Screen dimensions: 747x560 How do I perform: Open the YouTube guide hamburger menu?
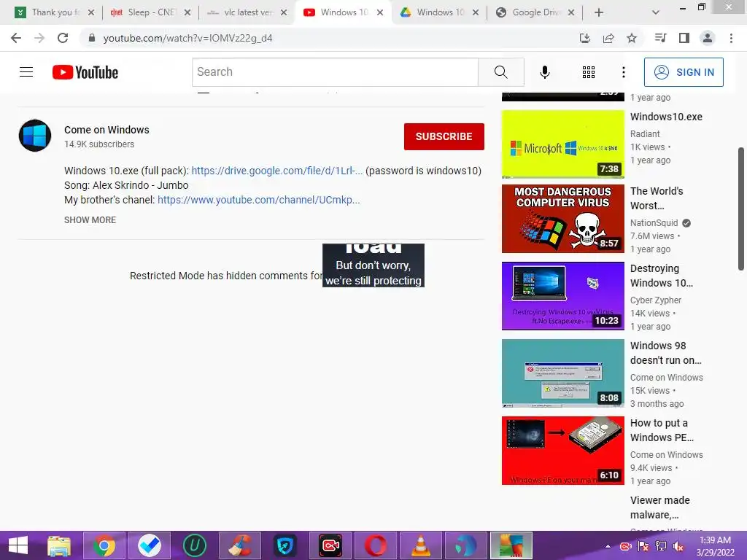click(26, 72)
